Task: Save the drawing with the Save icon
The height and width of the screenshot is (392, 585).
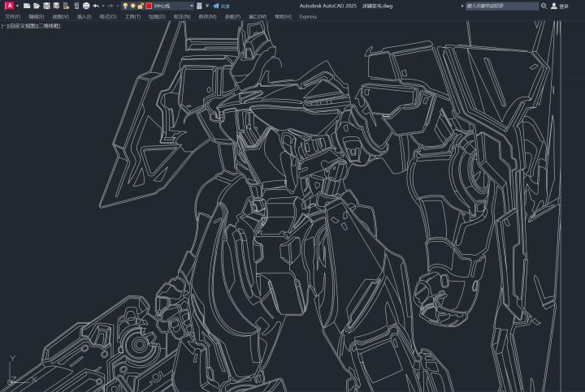Action: [46, 6]
